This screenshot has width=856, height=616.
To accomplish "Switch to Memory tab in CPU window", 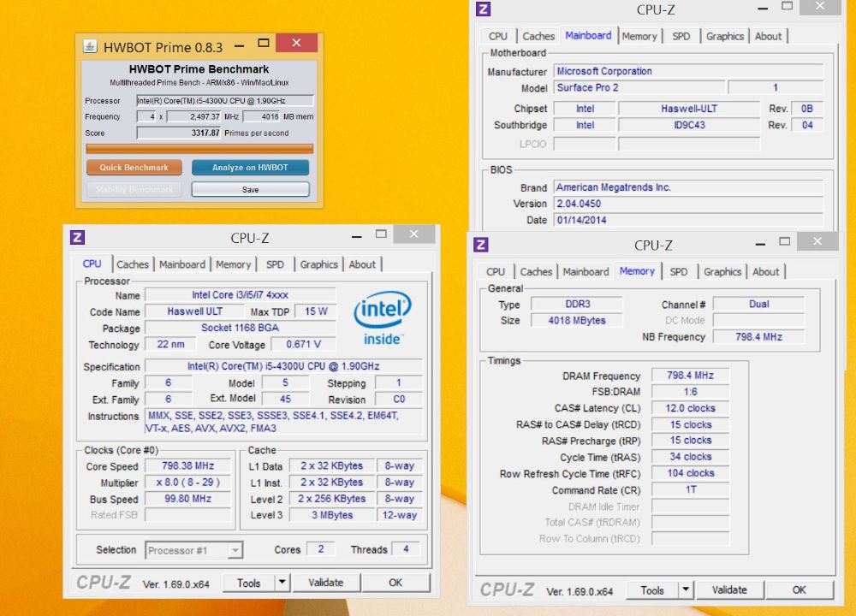I will coord(233,264).
